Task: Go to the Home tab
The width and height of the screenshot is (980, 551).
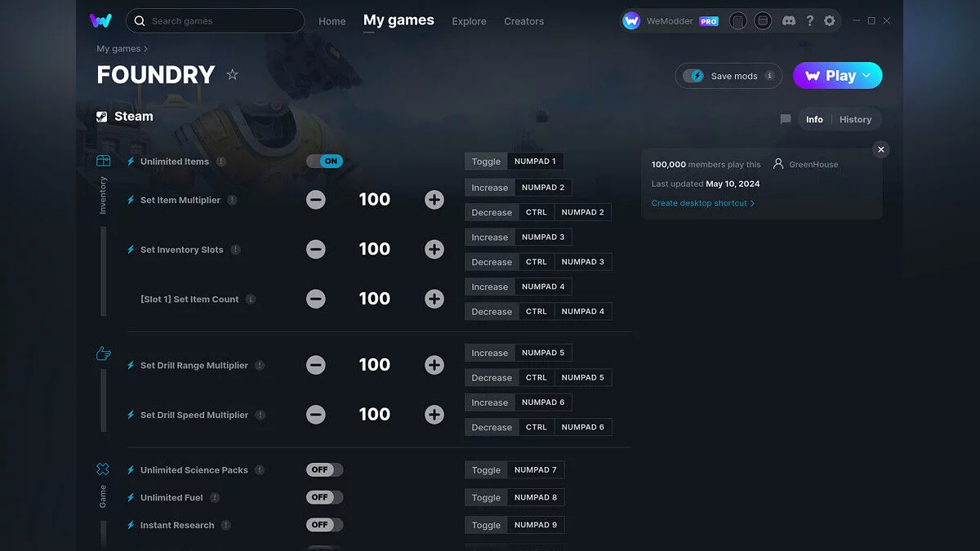Action: coord(332,21)
